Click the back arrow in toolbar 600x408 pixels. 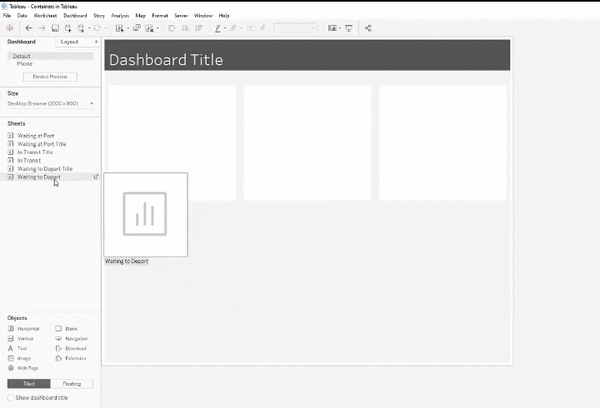(28, 28)
